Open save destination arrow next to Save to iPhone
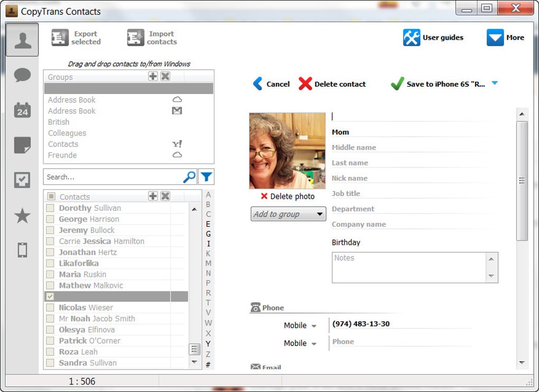This screenshot has height=392, width=539. pos(495,83)
